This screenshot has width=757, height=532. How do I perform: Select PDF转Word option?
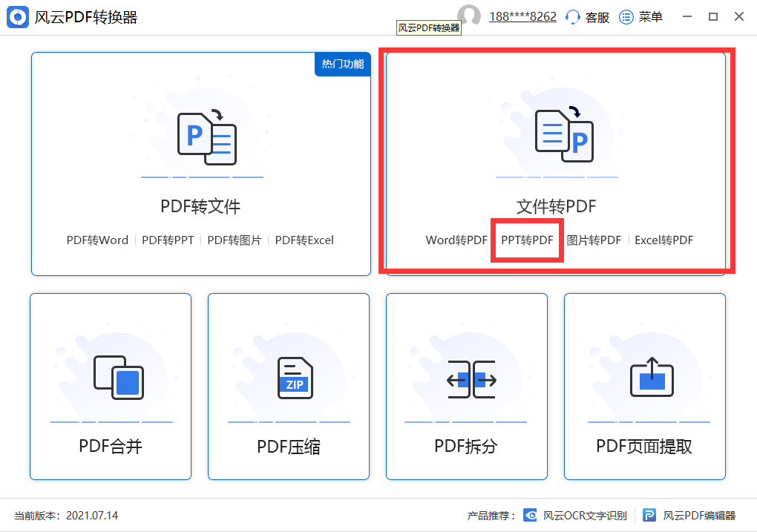[x=97, y=240]
